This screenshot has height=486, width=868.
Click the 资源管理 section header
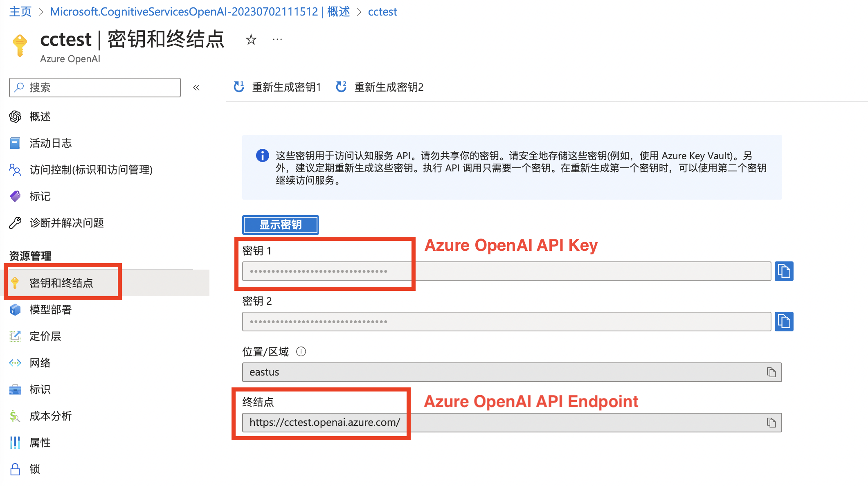click(x=30, y=256)
